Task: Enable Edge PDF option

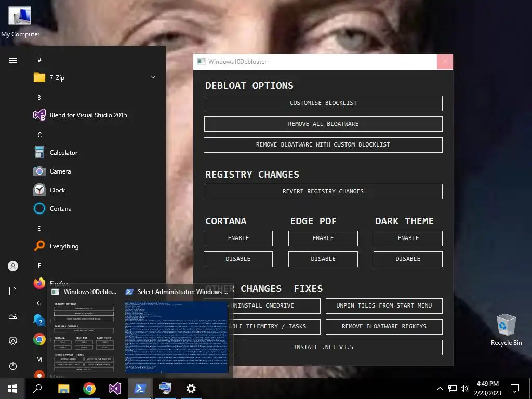Action: tap(323, 238)
